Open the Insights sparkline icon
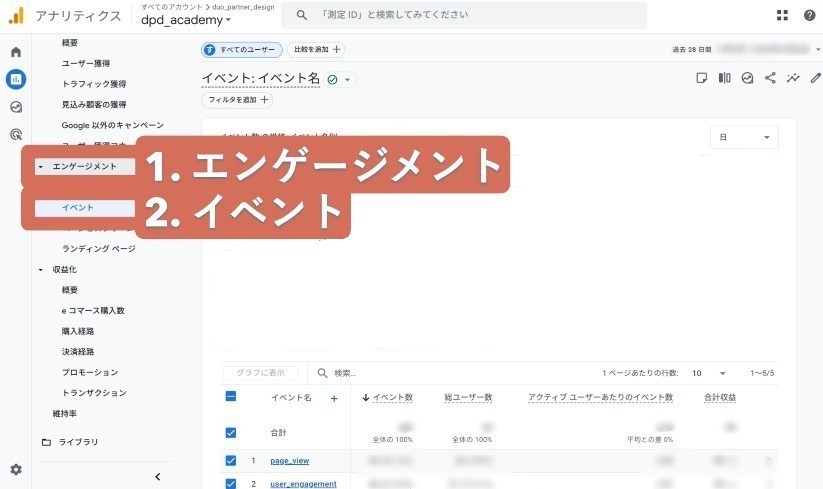The height and width of the screenshot is (489, 823). pos(793,78)
